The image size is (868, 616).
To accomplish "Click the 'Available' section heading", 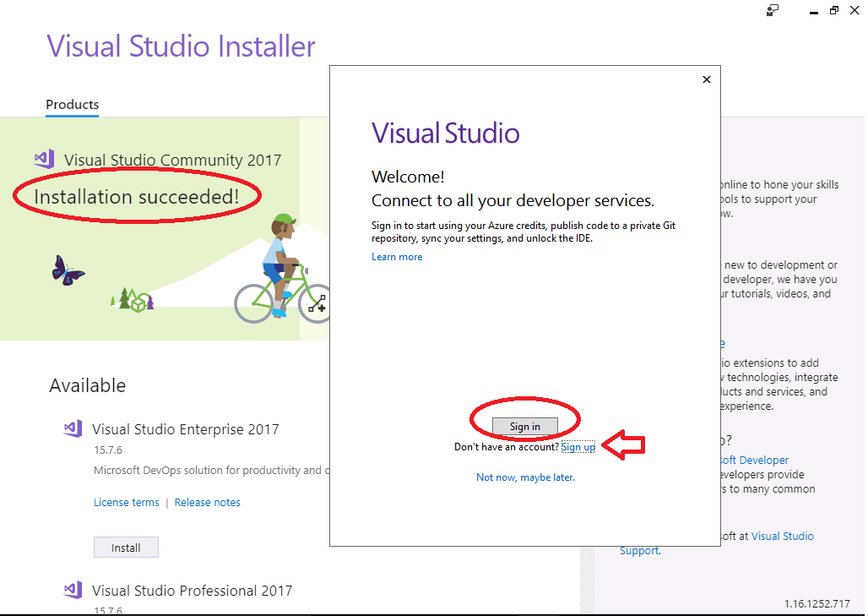I will (x=88, y=385).
